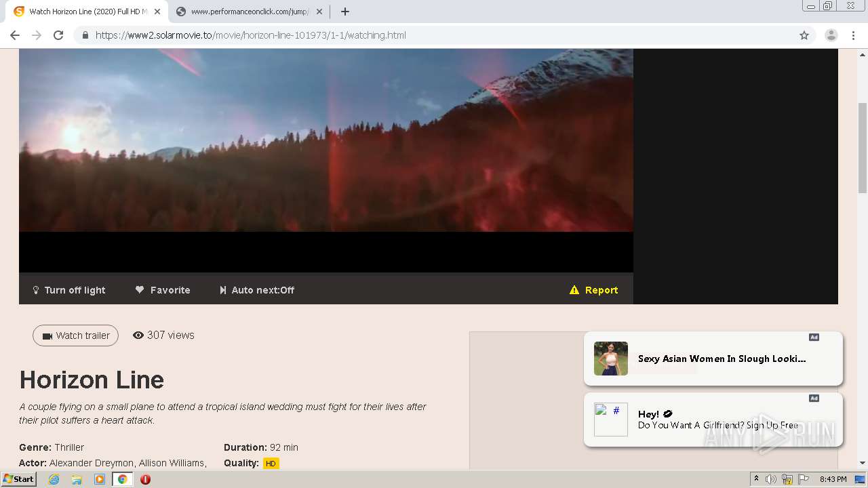The image size is (868, 488).
Task: Open a new browser tab
Action: (344, 12)
